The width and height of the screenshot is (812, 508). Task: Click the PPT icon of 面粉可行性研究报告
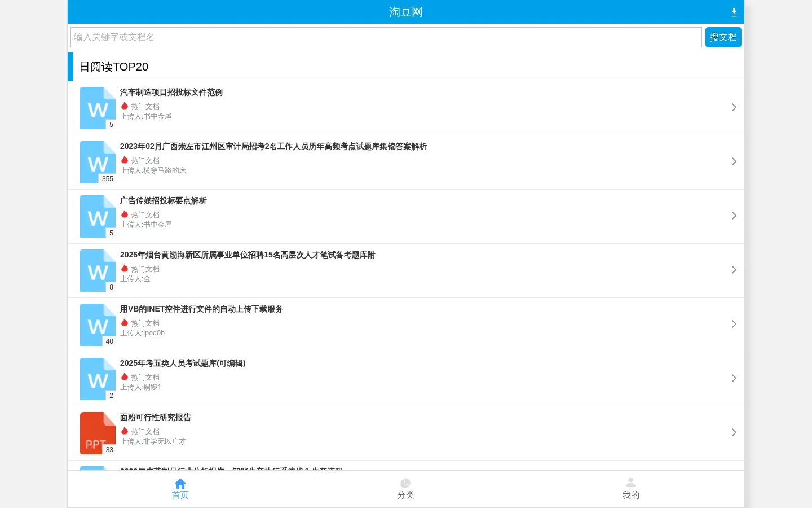coord(98,433)
